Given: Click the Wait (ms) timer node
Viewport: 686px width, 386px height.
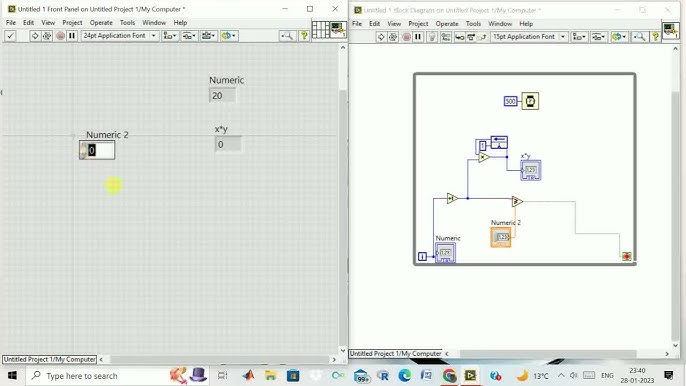Looking at the screenshot, I should coord(530,101).
